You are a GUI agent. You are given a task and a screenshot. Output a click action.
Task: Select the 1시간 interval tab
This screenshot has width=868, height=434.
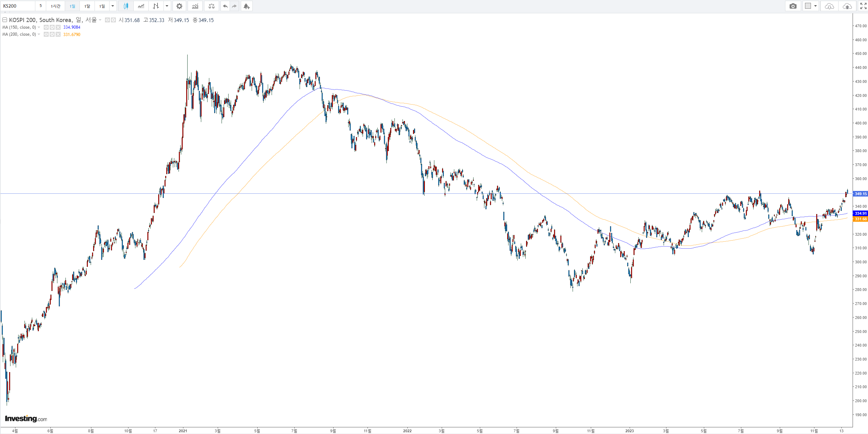click(55, 6)
